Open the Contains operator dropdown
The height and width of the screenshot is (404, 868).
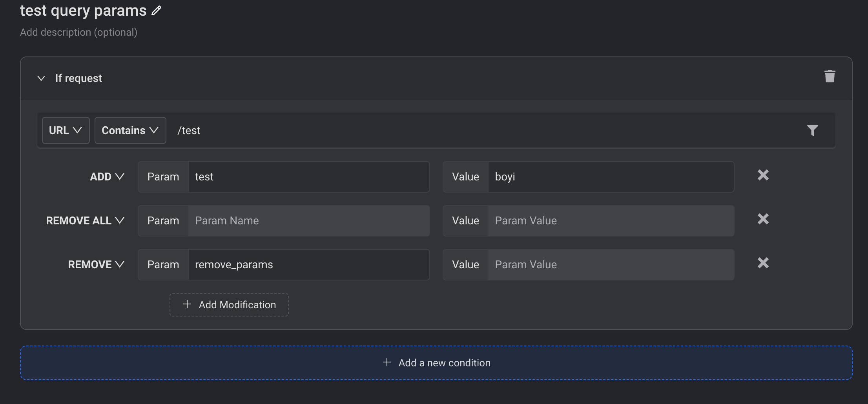coord(130,131)
